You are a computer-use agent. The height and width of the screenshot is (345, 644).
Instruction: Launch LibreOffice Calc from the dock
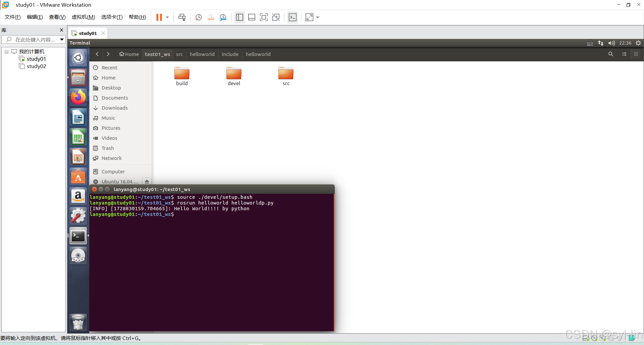pos(78,136)
